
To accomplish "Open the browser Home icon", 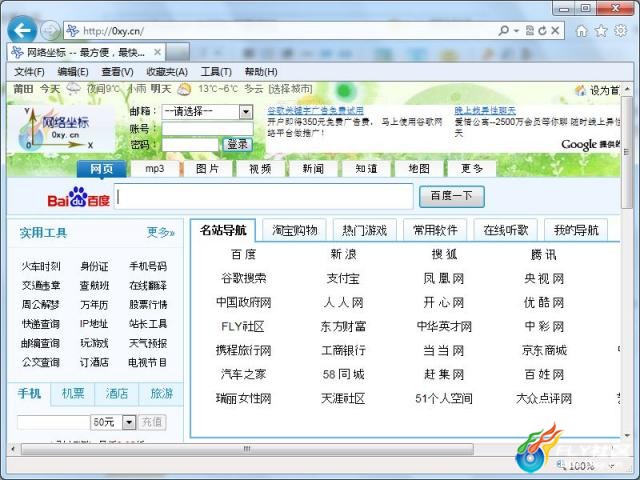I will coord(582,31).
